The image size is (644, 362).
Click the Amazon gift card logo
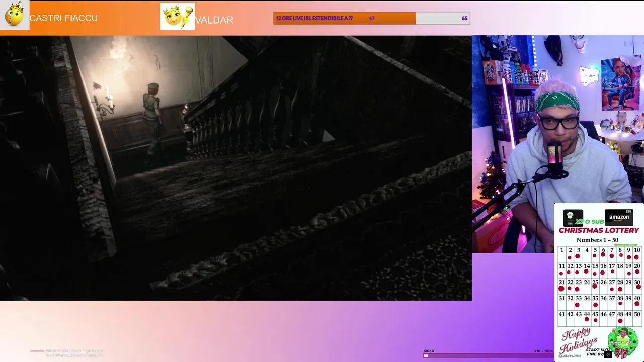(x=619, y=217)
